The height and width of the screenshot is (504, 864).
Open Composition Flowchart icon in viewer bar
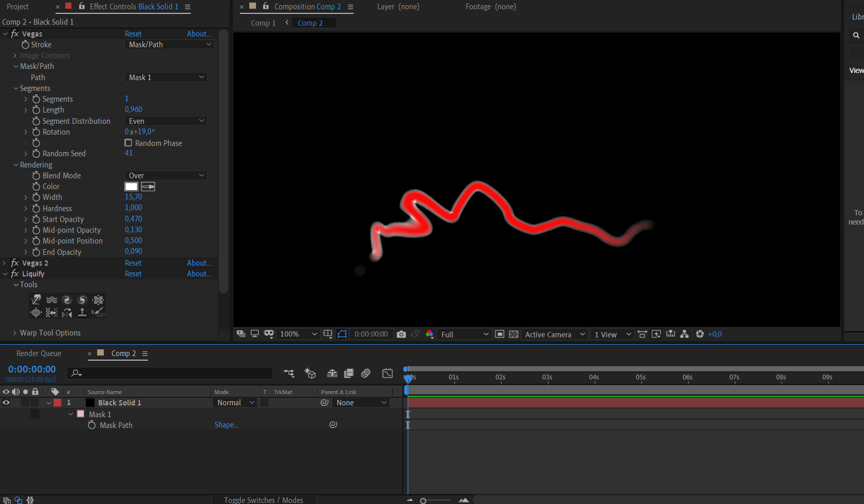(684, 334)
